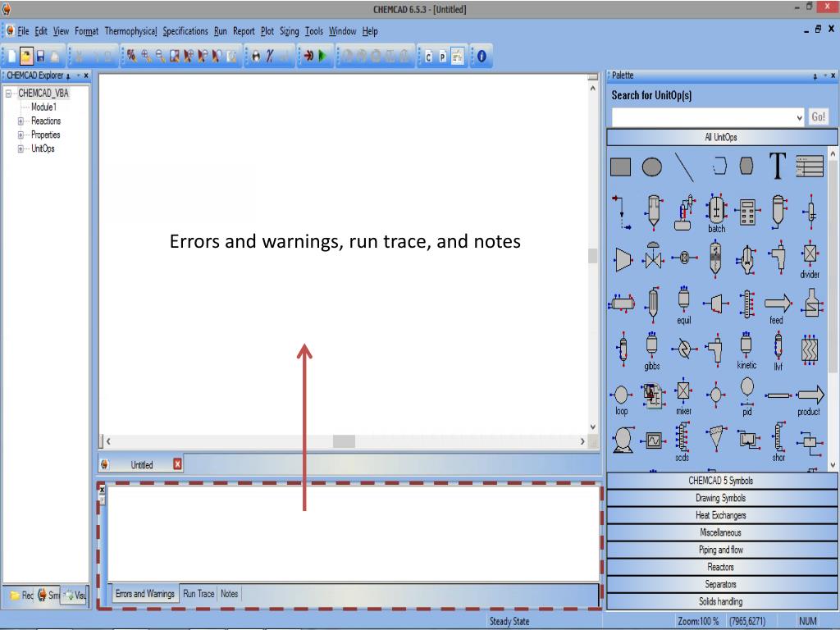Viewport: 840px width, 630px height.
Task: Choose the compressor UnitOp icon
Action: click(x=623, y=259)
